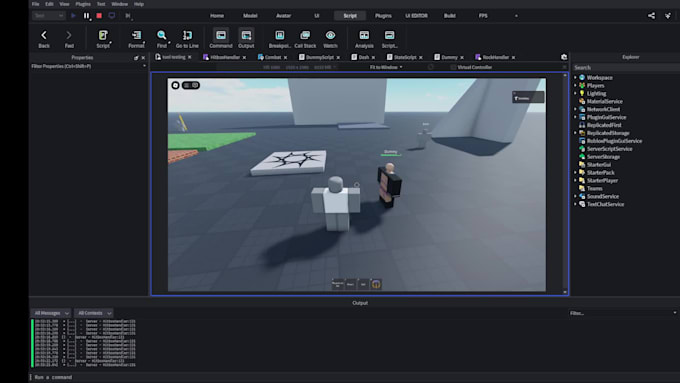Open the Script Analysis window
The width and height of the screenshot is (680, 383).
[x=364, y=39]
